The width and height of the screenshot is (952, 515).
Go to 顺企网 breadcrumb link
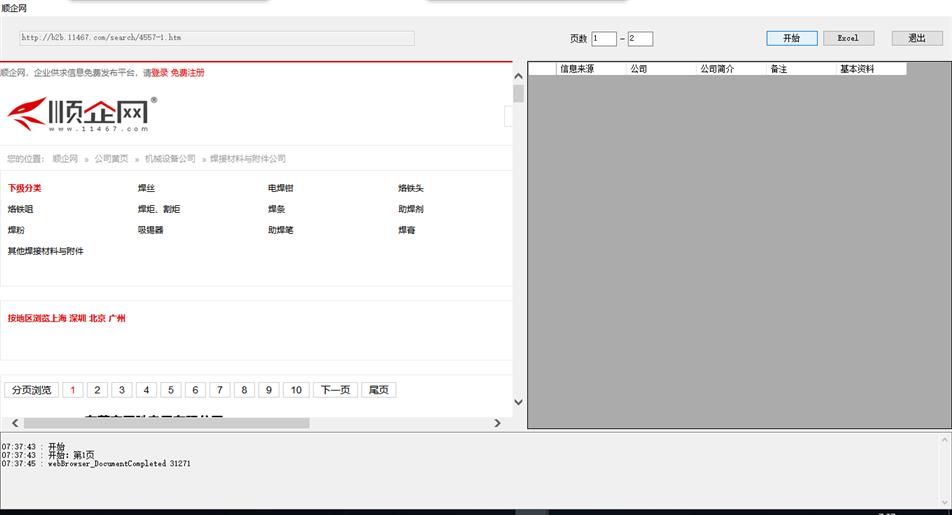pyautogui.click(x=65, y=159)
